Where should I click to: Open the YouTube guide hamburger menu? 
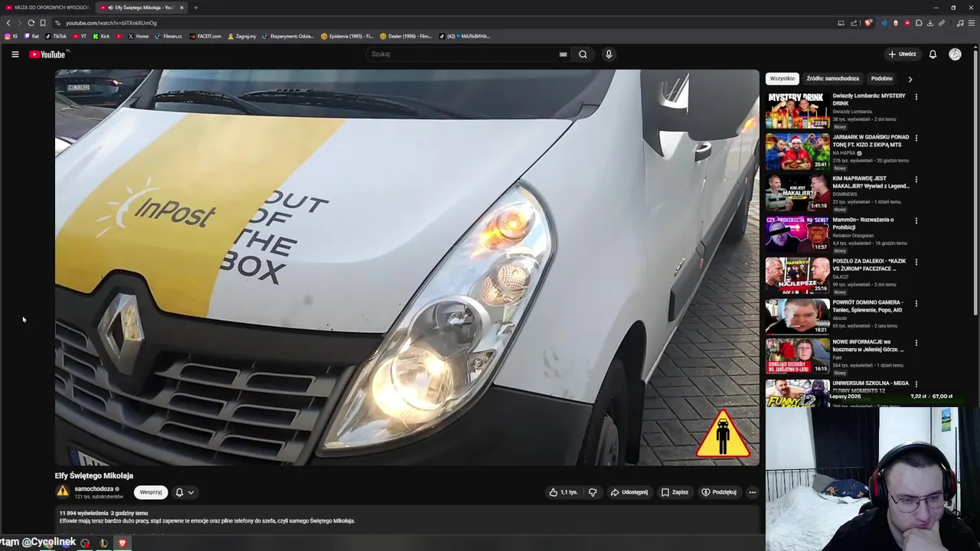click(15, 54)
